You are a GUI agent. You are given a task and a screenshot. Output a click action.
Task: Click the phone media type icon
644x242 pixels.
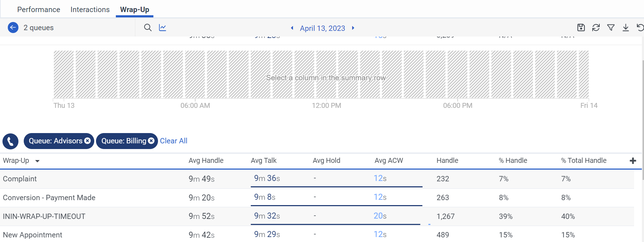[11, 141]
